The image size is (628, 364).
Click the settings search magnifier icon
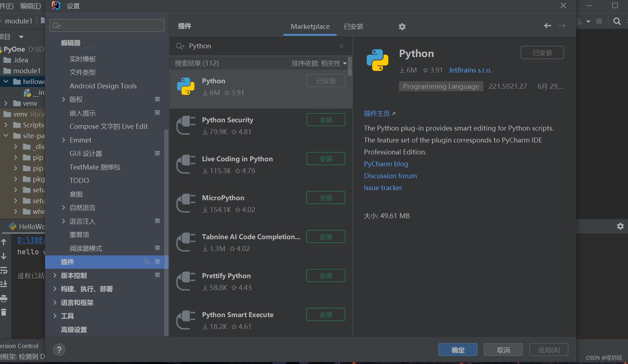(57, 26)
